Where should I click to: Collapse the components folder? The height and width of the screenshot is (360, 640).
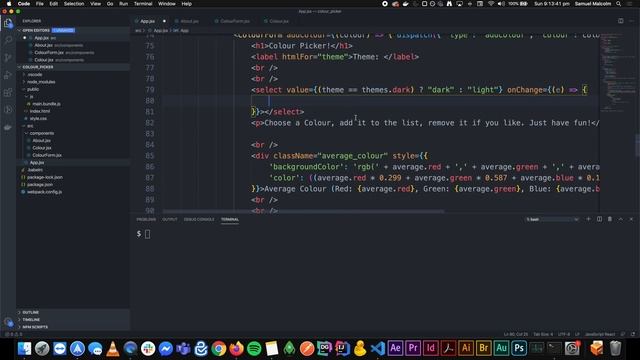[x=42, y=133]
